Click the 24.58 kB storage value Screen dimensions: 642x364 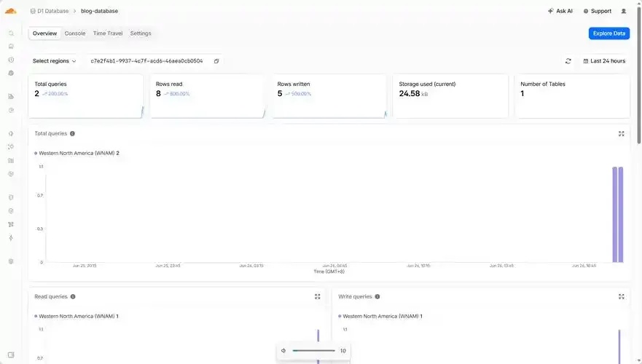tap(413, 94)
